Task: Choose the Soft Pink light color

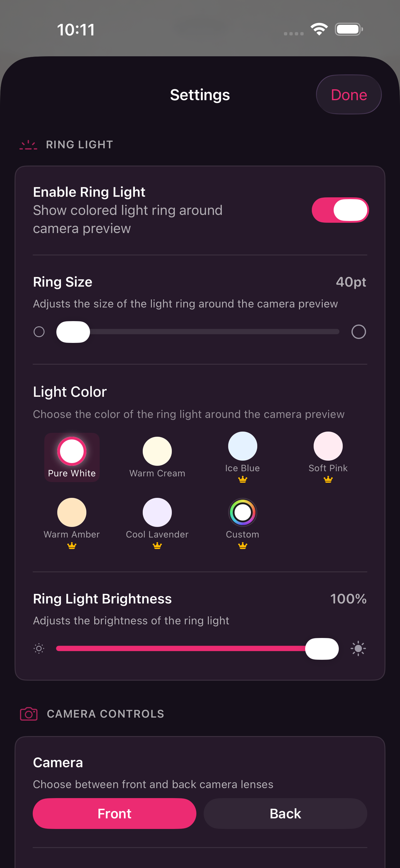Action: pos(328,446)
